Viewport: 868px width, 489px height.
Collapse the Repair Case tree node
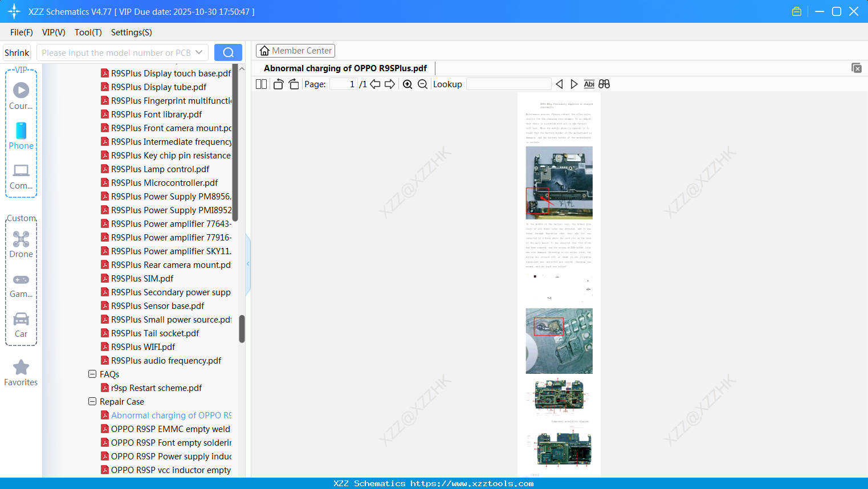click(x=92, y=402)
